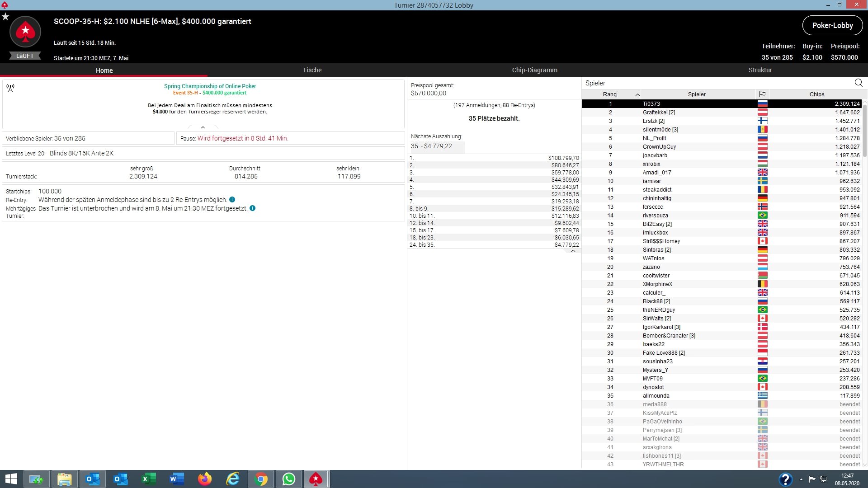Open WhatsApp from the taskbar
The height and width of the screenshot is (488, 868).
(289, 479)
